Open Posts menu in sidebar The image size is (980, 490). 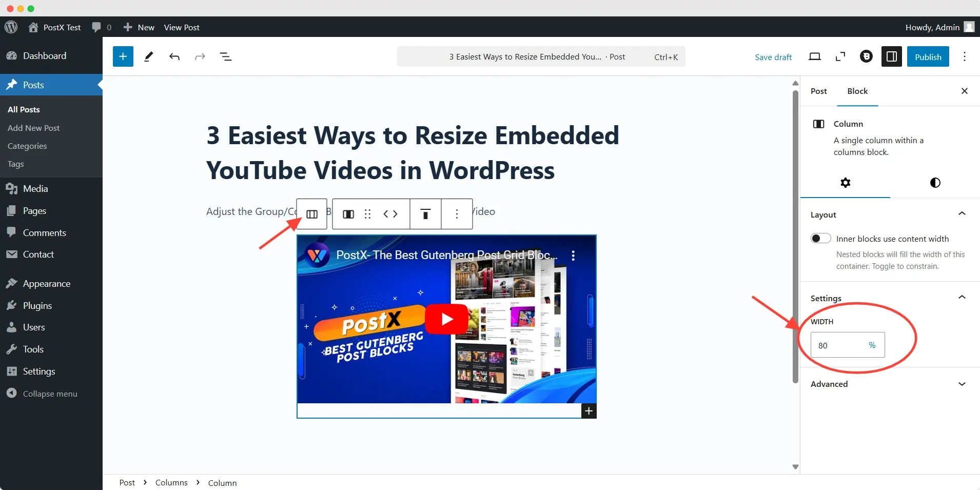click(x=51, y=85)
